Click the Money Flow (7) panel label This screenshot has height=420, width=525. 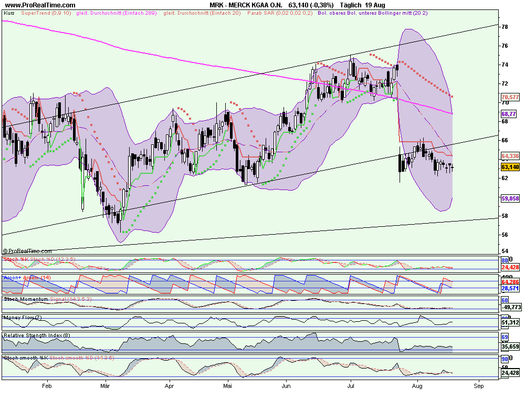(23, 318)
